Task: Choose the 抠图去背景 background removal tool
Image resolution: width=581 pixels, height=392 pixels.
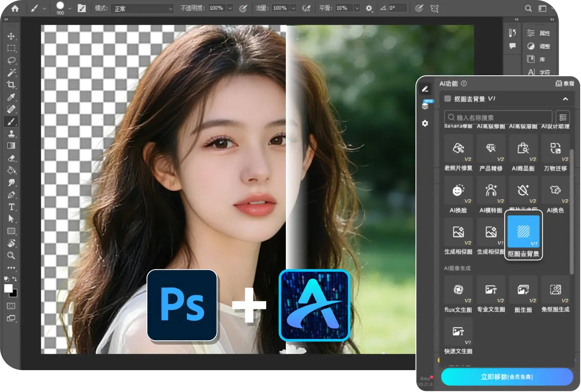Action: pyautogui.click(x=523, y=232)
